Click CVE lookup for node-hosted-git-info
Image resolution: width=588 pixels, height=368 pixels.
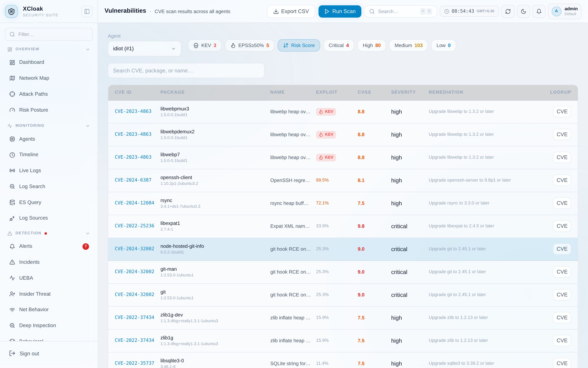(x=562, y=249)
